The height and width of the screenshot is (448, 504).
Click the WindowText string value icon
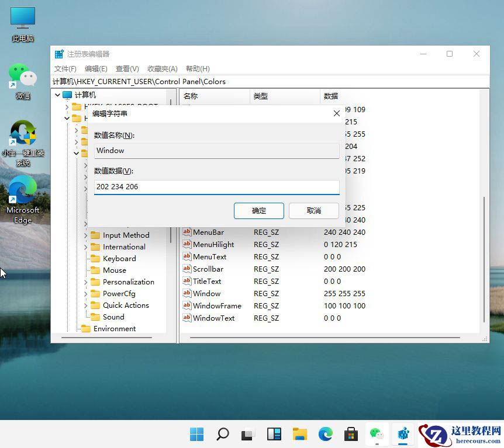(x=187, y=318)
